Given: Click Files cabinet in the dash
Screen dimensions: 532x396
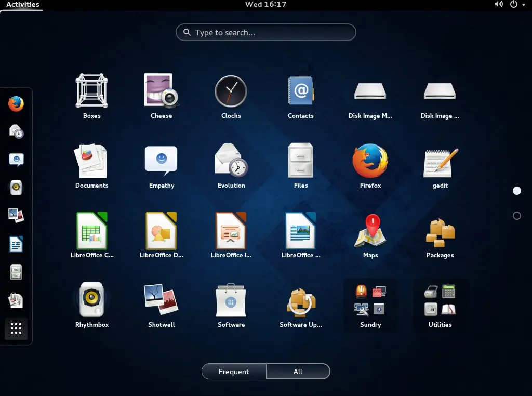Looking at the screenshot, I should click(x=16, y=272).
